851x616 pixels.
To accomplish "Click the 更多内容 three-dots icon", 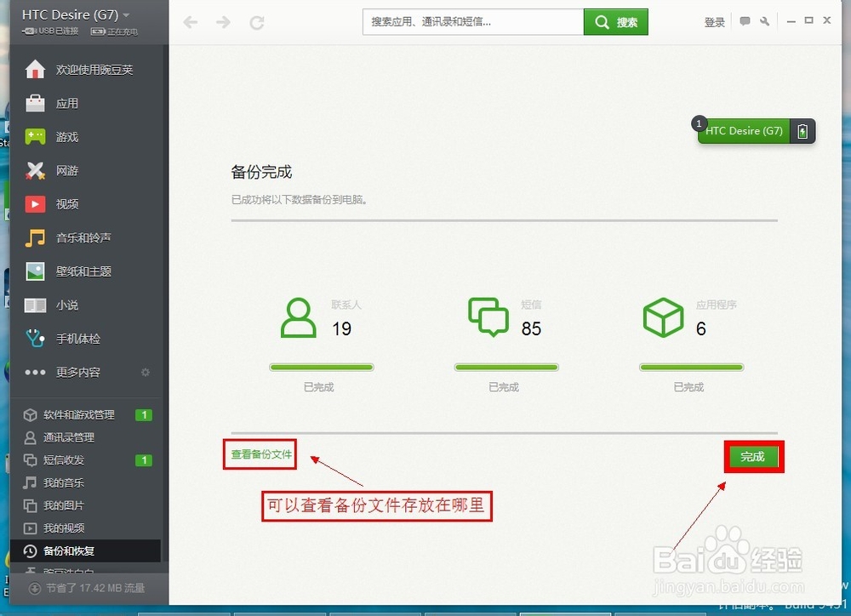I will [x=35, y=373].
